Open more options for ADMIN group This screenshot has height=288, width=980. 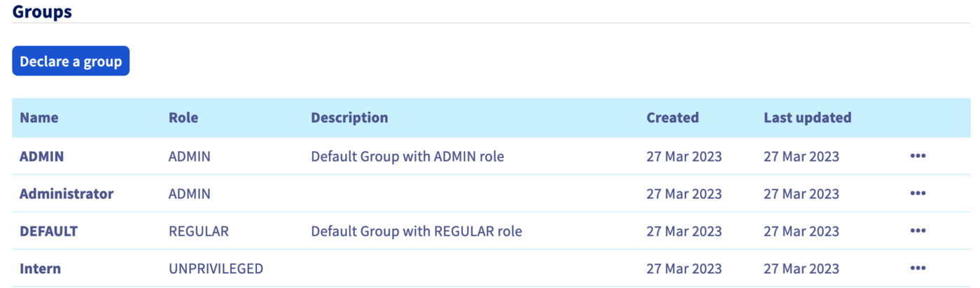point(918,157)
